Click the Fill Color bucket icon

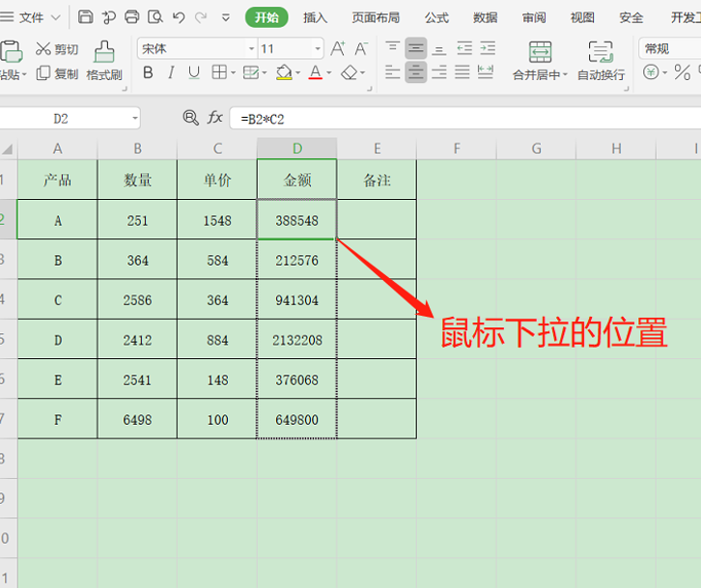click(284, 72)
